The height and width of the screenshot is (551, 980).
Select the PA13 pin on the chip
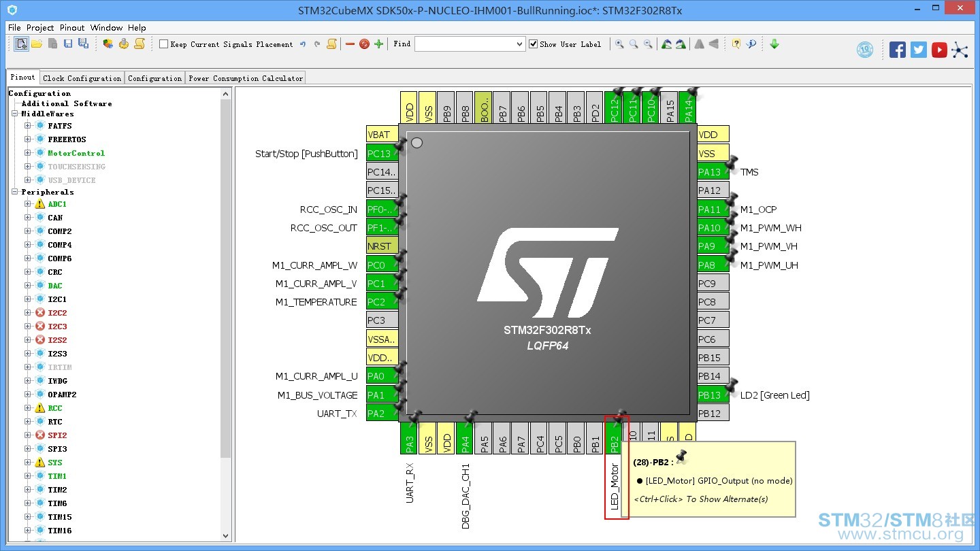pyautogui.click(x=713, y=172)
